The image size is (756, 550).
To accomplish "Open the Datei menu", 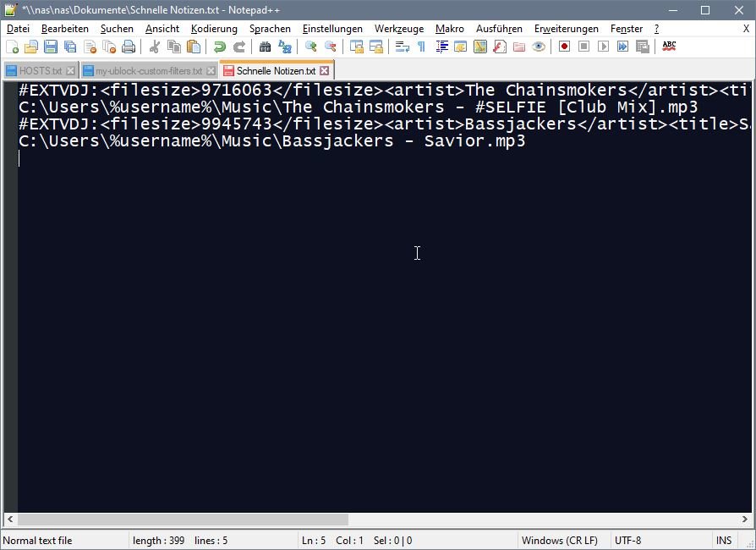I will pyautogui.click(x=18, y=29).
